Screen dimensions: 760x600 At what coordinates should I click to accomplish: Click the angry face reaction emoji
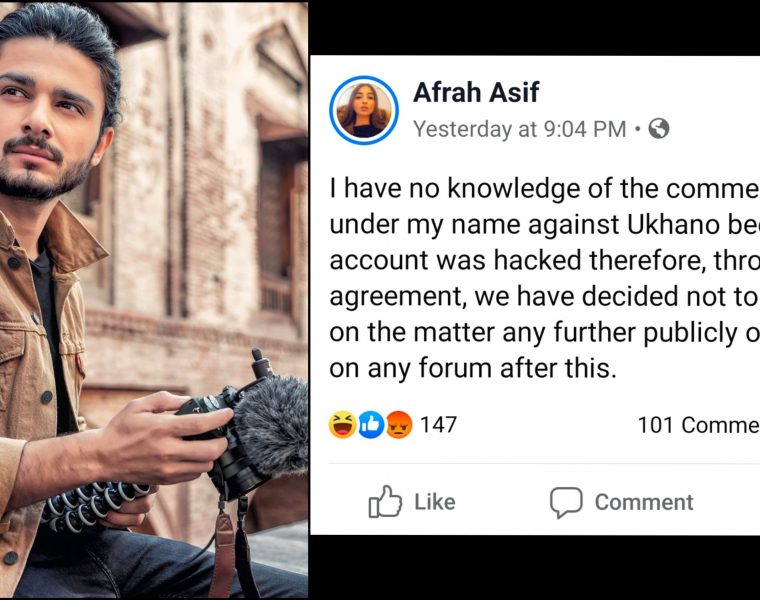[x=399, y=425]
